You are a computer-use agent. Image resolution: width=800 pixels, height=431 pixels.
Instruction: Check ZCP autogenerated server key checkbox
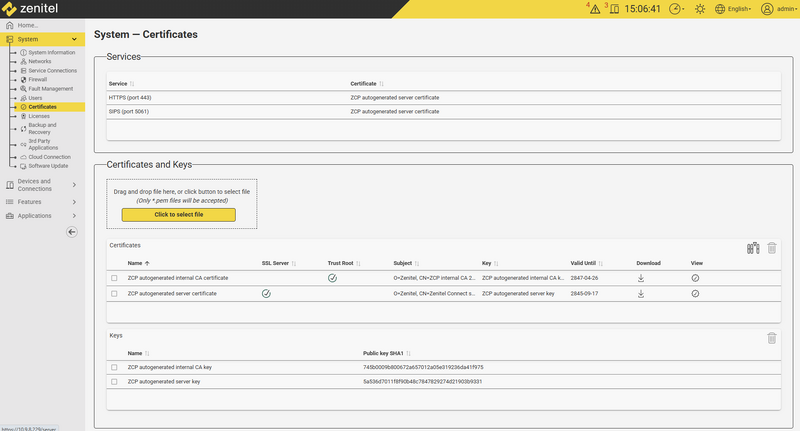(114, 382)
